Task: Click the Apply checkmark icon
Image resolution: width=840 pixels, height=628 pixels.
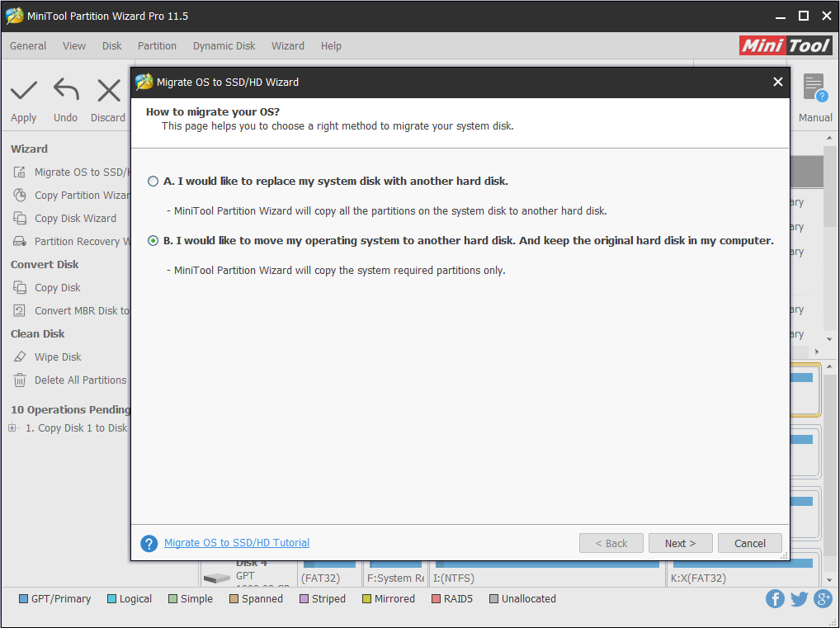Action: pyautogui.click(x=24, y=91)
